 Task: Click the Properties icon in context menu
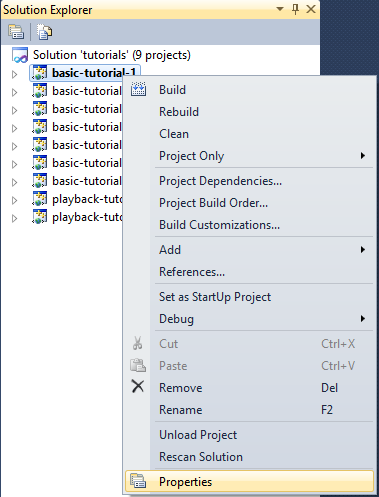138,481
